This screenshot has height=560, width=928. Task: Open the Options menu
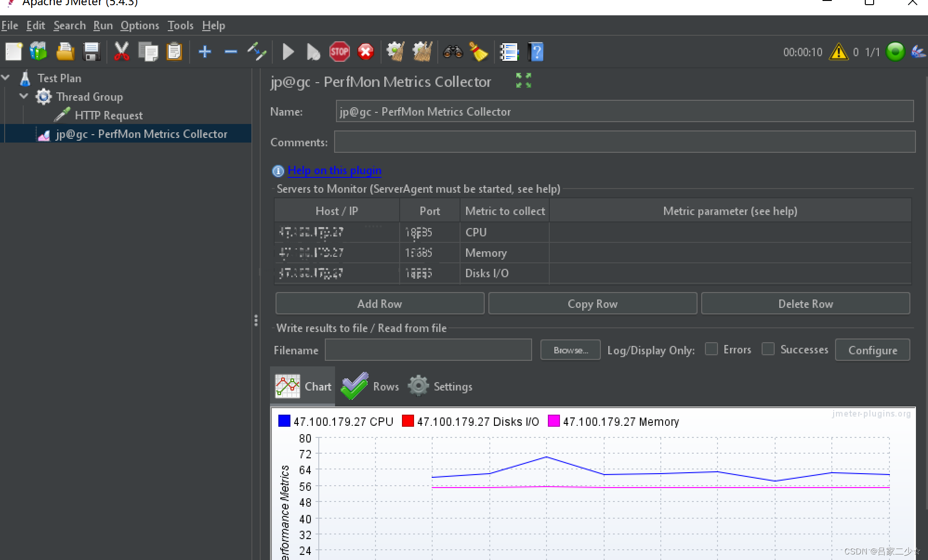(139, 26)
